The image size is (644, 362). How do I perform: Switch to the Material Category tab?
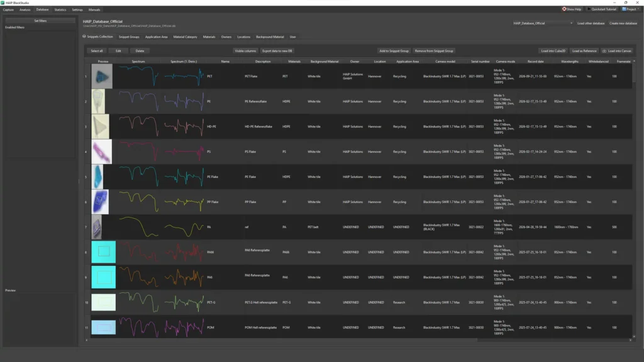pos(186,37)
